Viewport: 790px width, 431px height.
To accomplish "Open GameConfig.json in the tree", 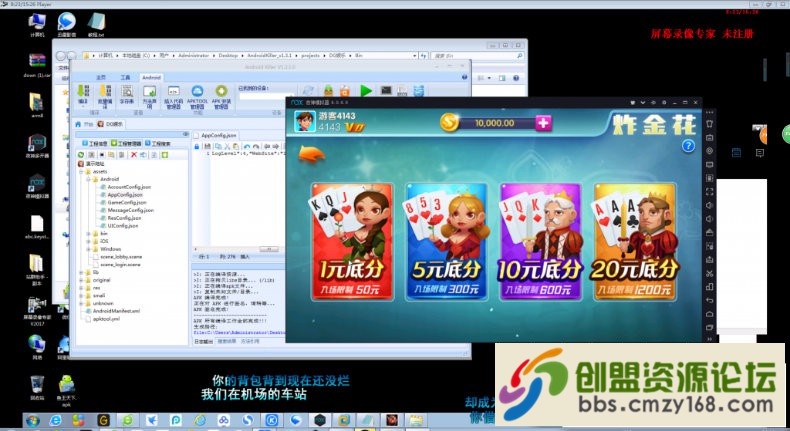I will [126, 202].
